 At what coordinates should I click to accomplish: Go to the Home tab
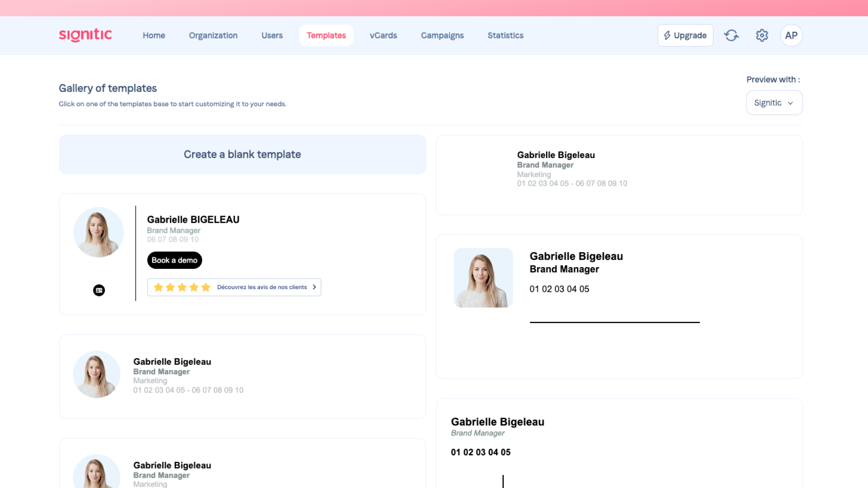[154, 35]
